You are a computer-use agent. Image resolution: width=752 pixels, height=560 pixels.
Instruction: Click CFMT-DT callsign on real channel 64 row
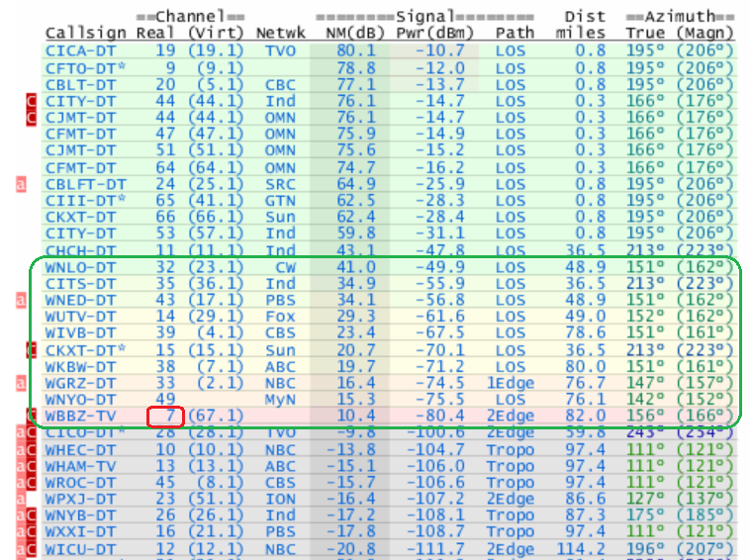click(x=80, y=168)
